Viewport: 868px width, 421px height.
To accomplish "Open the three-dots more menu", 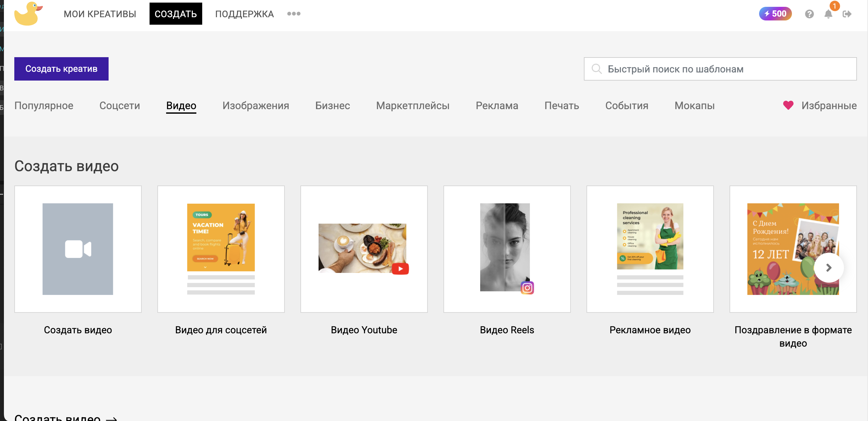I will coord(294,14).
